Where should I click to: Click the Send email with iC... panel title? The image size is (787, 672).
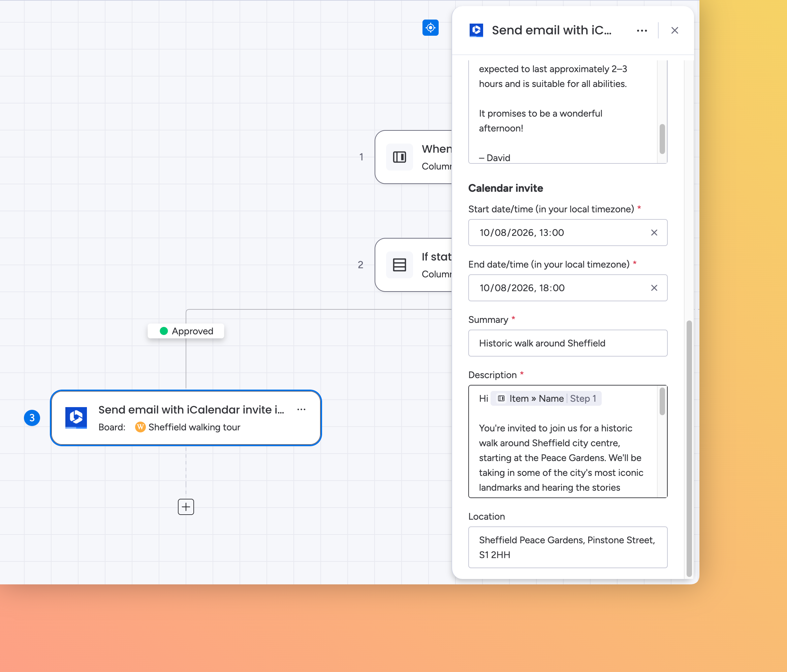point(552,30)
